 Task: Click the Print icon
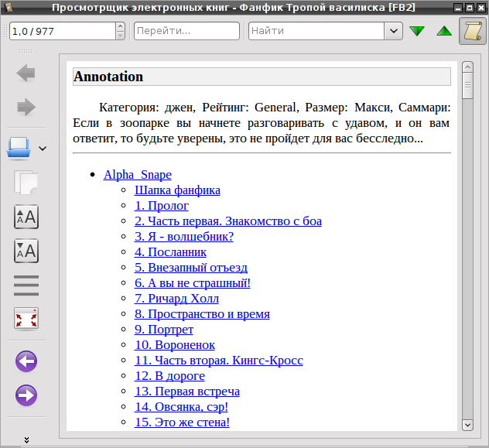tap(19, 148)
